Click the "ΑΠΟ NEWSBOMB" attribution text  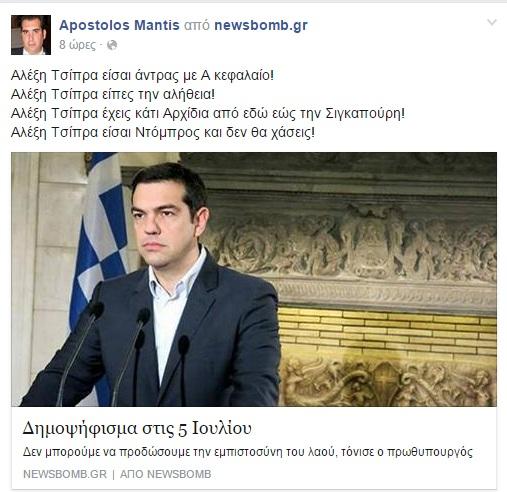coord(166,474)
